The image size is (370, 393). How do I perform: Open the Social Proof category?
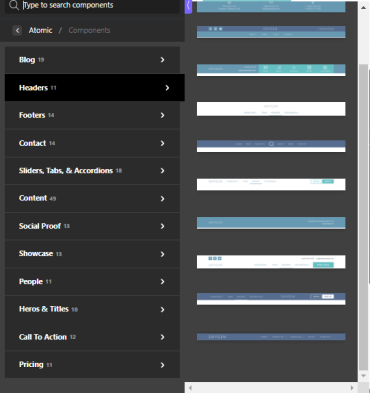click(92, 226)
